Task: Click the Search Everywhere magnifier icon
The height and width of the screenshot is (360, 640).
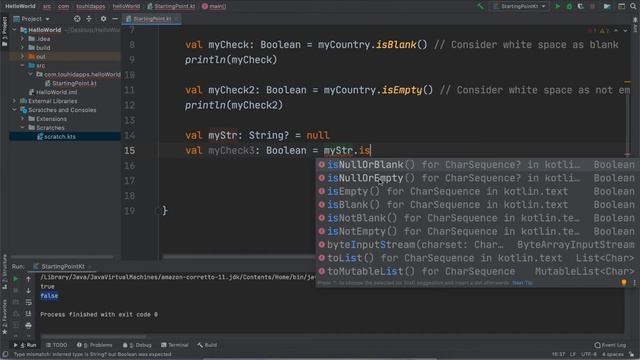Action: [633, 6]
